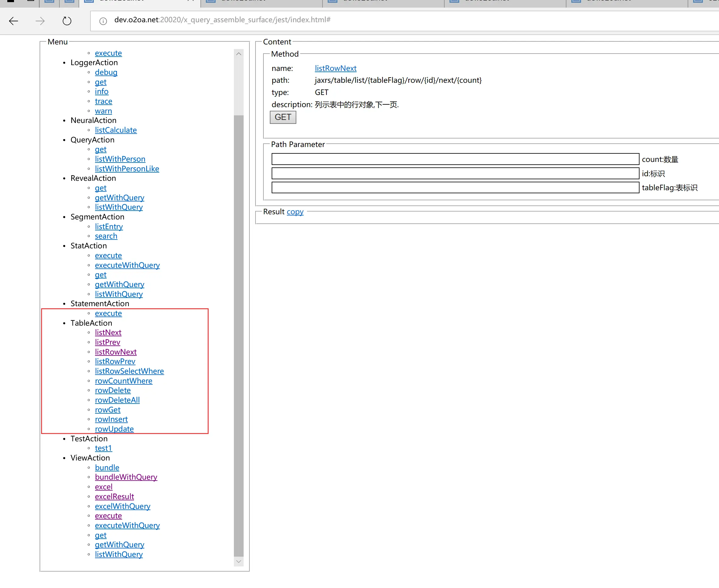Focus the tableFlag parameter input
The height and width of the screenshot is (588, 719).
tap(455, 188)
